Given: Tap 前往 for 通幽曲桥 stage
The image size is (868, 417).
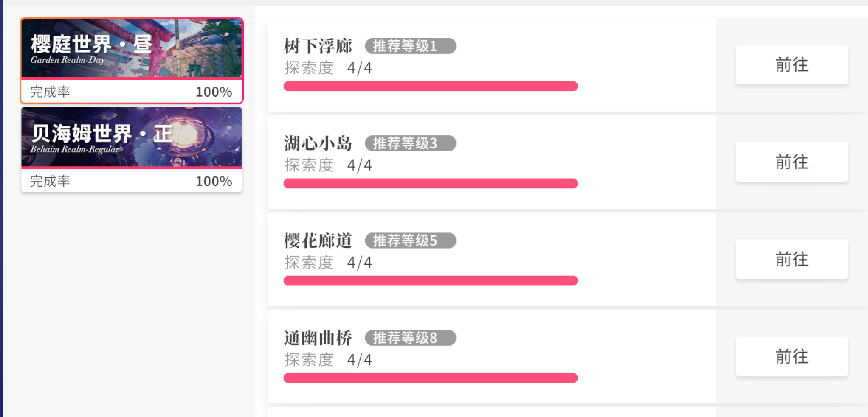Looking at the screenshot, I should click(x=792, y=357).
